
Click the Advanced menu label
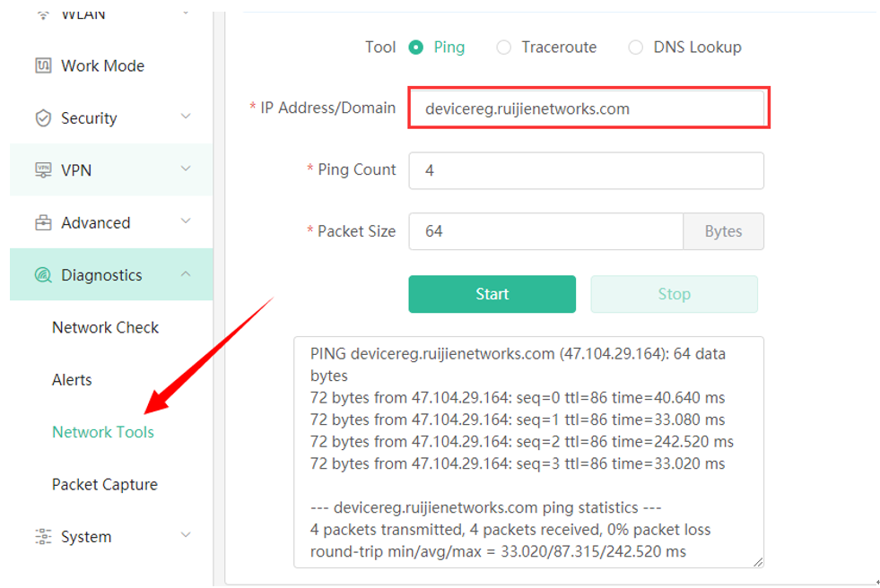(96, 222)
